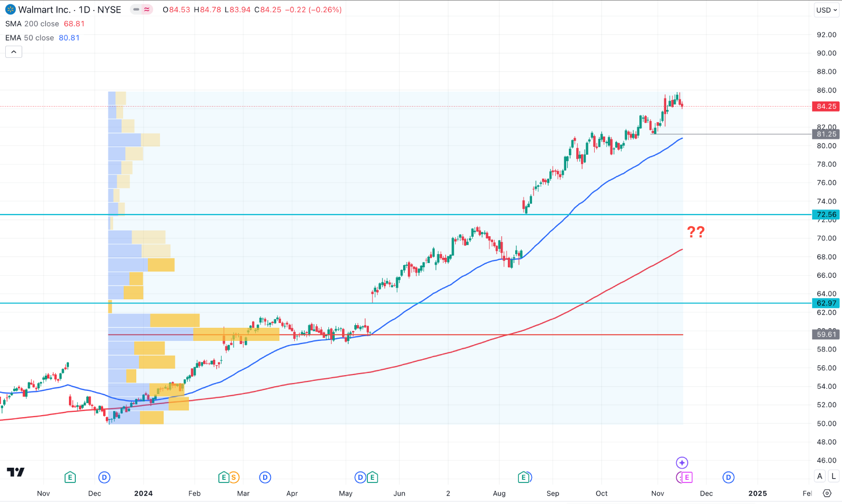
Task: Open the Walmart Inc. 1D NYSE symbol title
Action: [69, 9]
